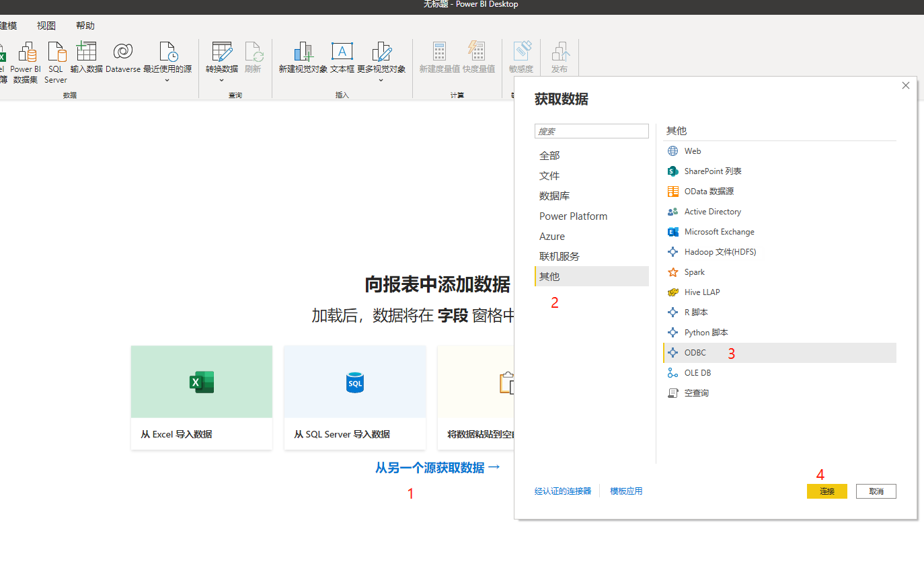Select the Web connector icon
Screen dimensions: 924x578
pos(672,151)
